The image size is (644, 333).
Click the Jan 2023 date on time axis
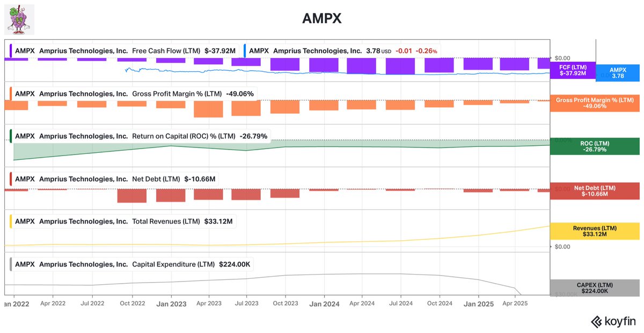tap(171, 304)
